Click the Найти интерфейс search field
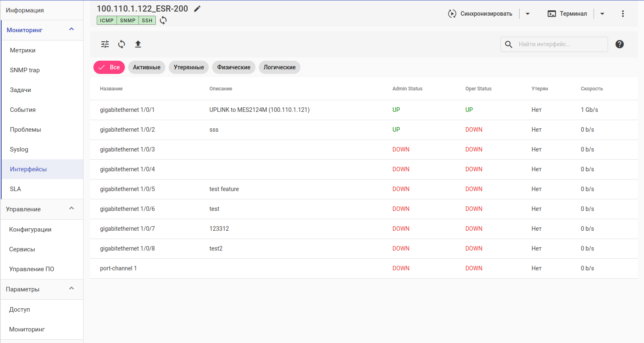This screenshot has height=343, width=644. 554,44
